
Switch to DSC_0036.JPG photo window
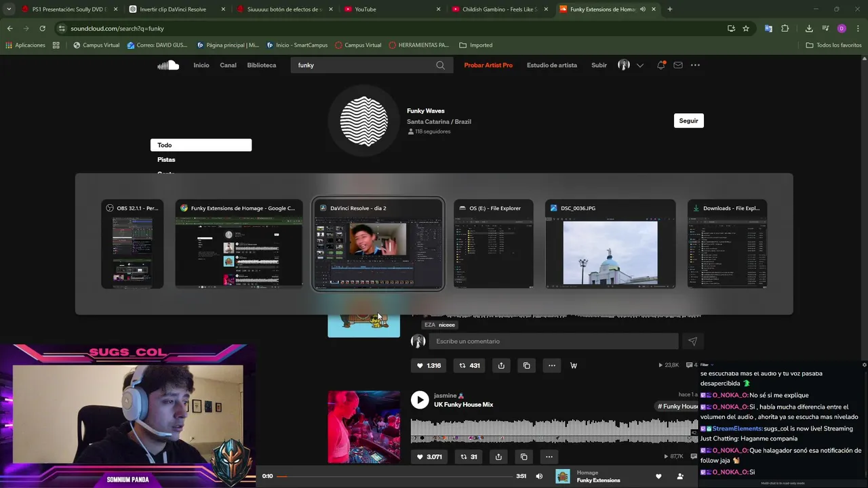click(x=610, y=244)
